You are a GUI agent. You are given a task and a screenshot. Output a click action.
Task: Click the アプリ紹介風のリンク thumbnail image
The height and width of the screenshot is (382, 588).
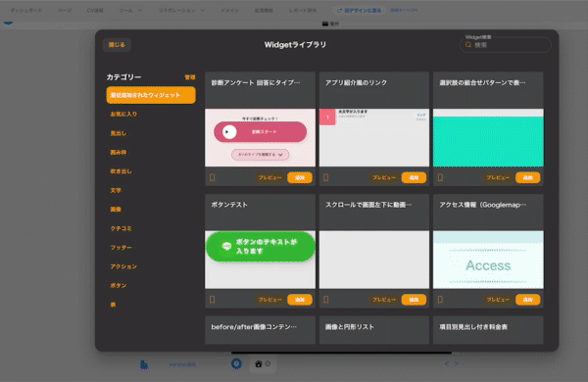(374, 137)
